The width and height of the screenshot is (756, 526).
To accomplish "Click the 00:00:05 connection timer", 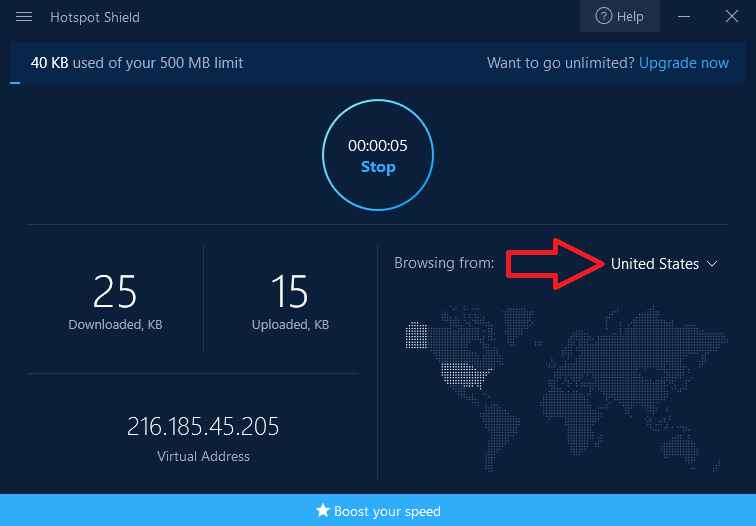I will coord(378,146).
